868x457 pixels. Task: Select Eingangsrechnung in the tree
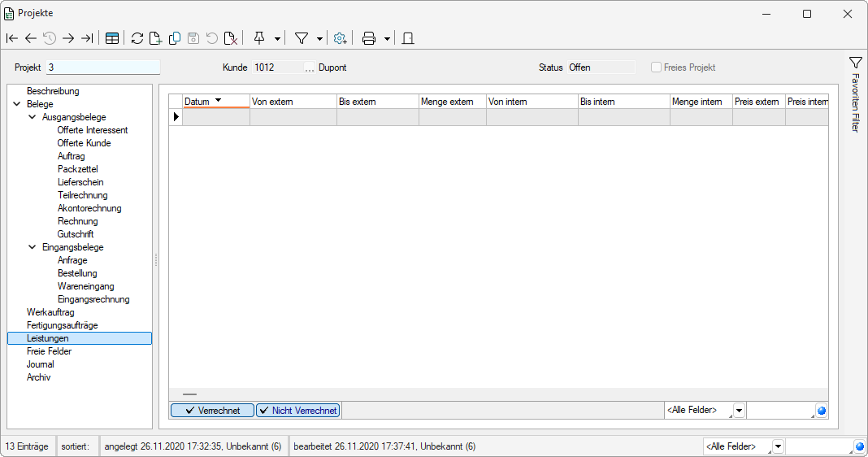[x=93, y=299]
